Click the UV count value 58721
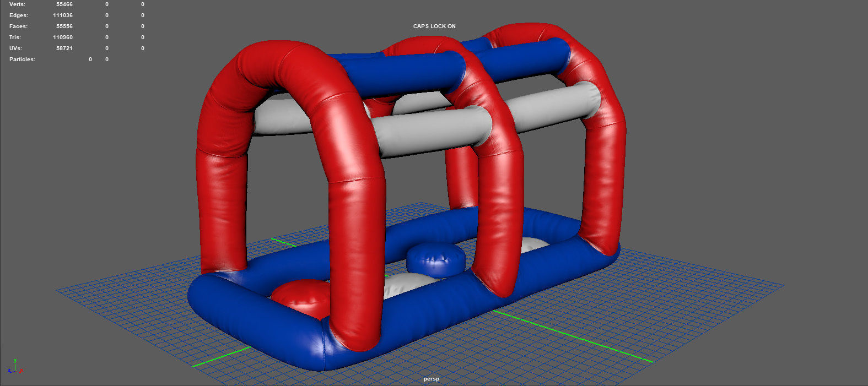This screenshot has width=868, height=386. [64, 48]
